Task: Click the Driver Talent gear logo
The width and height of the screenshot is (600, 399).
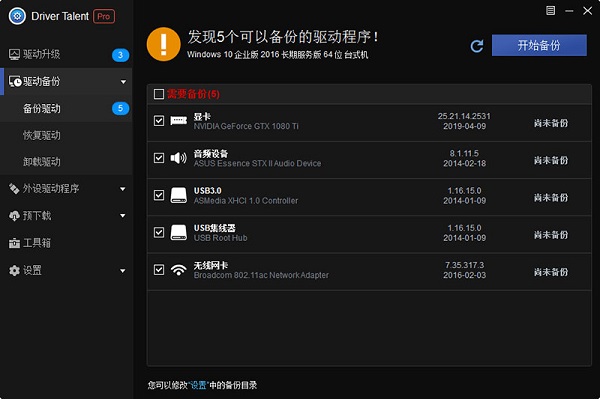Action: tap(17, 16)
